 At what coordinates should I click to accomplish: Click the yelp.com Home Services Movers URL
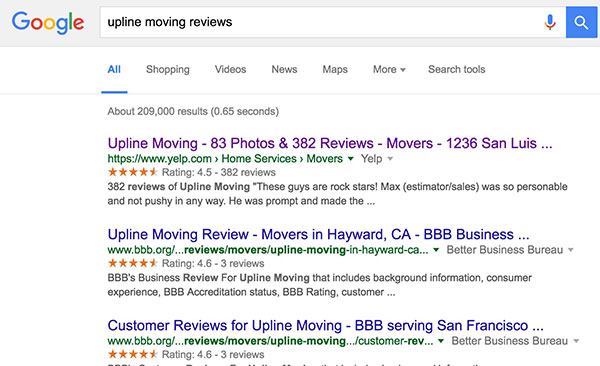225,159
